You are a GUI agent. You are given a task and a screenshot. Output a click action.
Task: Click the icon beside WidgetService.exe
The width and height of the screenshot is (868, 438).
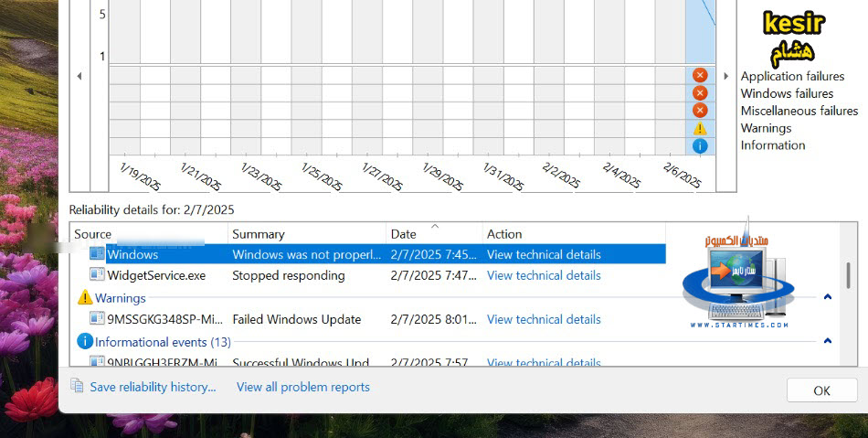98,274
